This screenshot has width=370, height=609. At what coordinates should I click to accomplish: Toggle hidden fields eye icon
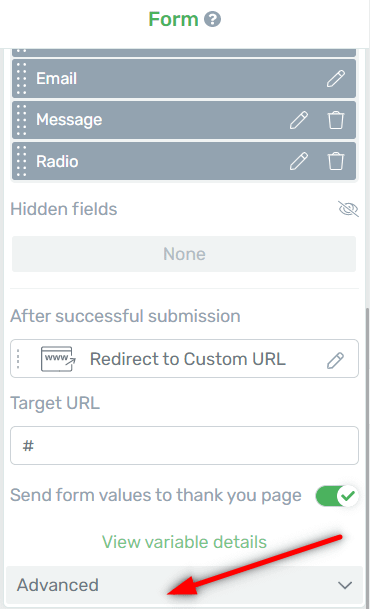[x=348, y=209]
